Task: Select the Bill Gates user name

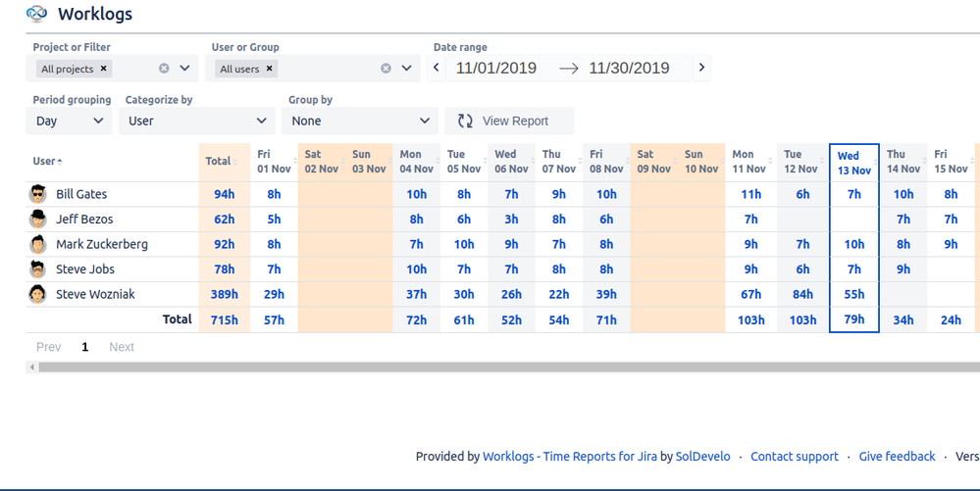Action: pos(81,194)
